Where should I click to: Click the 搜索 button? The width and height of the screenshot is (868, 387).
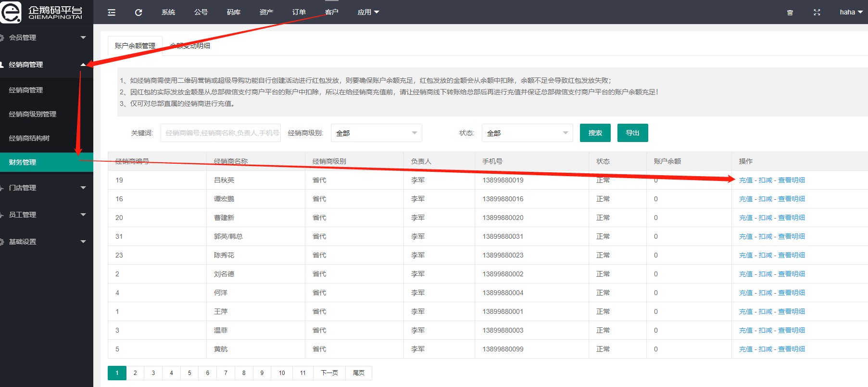point(595,133)
